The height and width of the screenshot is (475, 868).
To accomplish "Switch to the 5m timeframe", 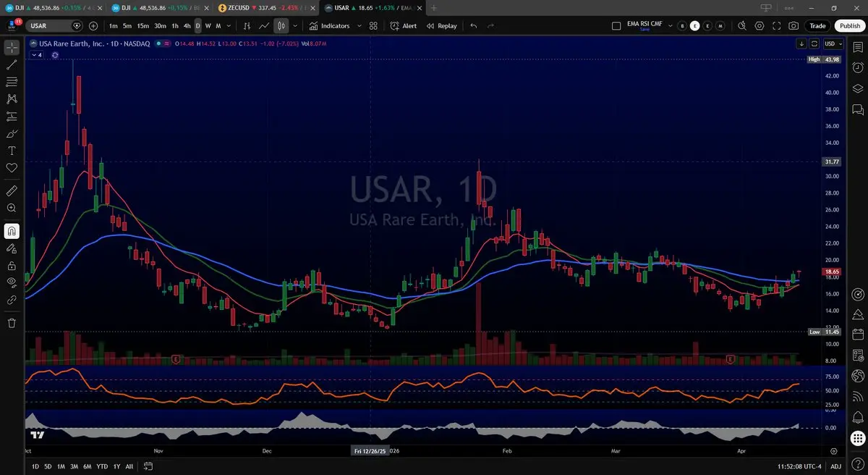I will click(x=127, y=26).
